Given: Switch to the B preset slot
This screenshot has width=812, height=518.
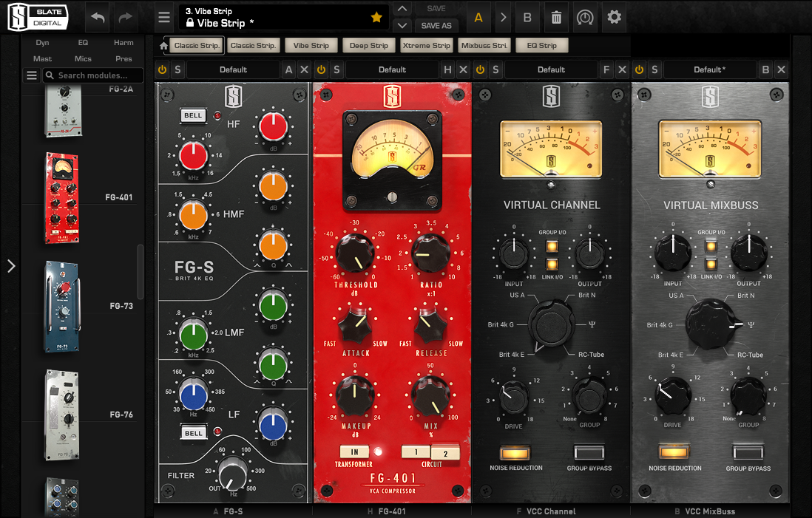Looking at the screenshot, I should [527, 17].
